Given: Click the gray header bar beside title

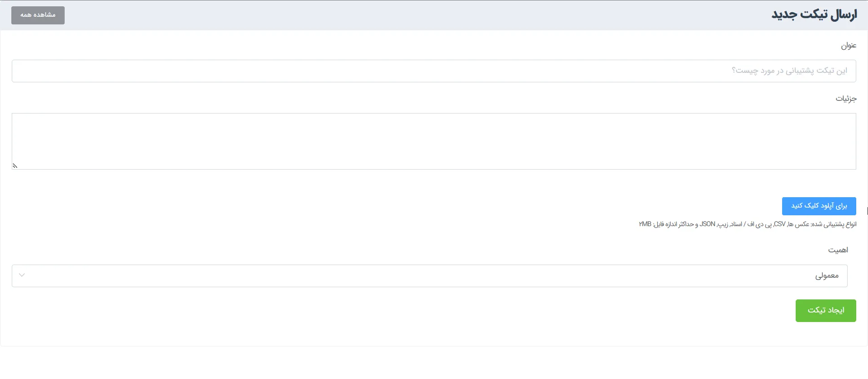Looking at the screenshot, I should coord(407,15).
